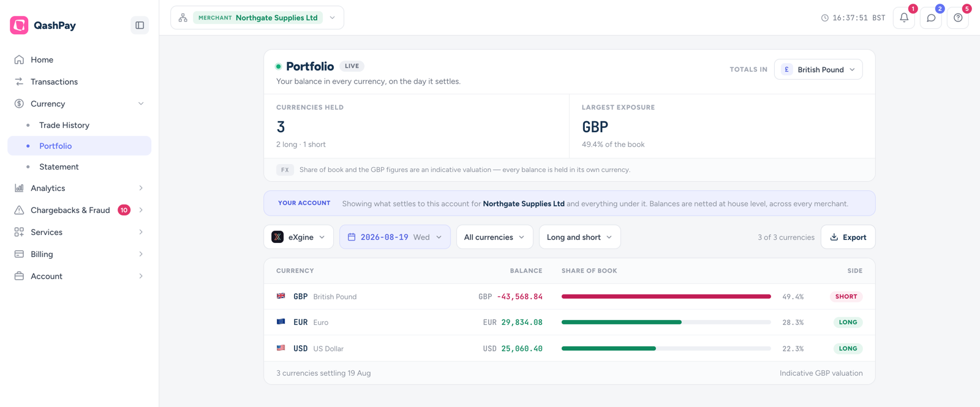Expand the Billing menu chevron
This screenshot has width=980, height=407.
click(141, 254)
